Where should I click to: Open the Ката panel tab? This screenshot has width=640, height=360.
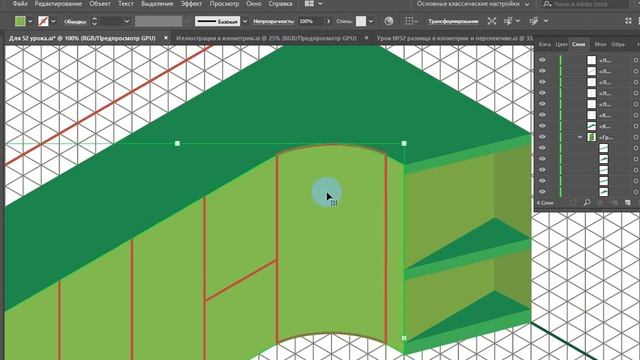point(544,44)
